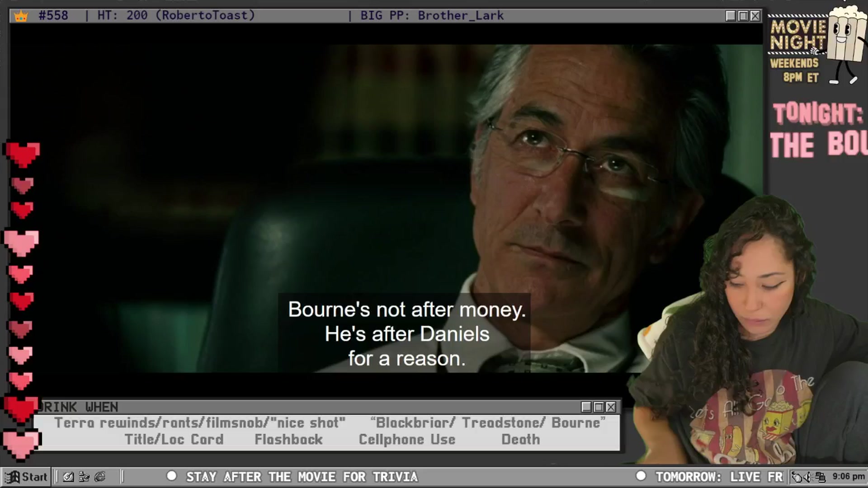Click the "BIG PP: Brother_Lark" label
868x488 pixels.
click(432, 15)
